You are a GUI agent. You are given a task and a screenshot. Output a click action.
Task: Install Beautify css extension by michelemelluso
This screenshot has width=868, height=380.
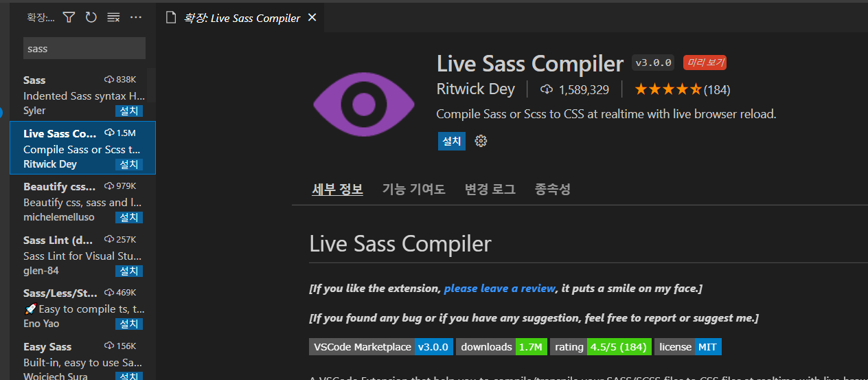click(x=129, y=217)
